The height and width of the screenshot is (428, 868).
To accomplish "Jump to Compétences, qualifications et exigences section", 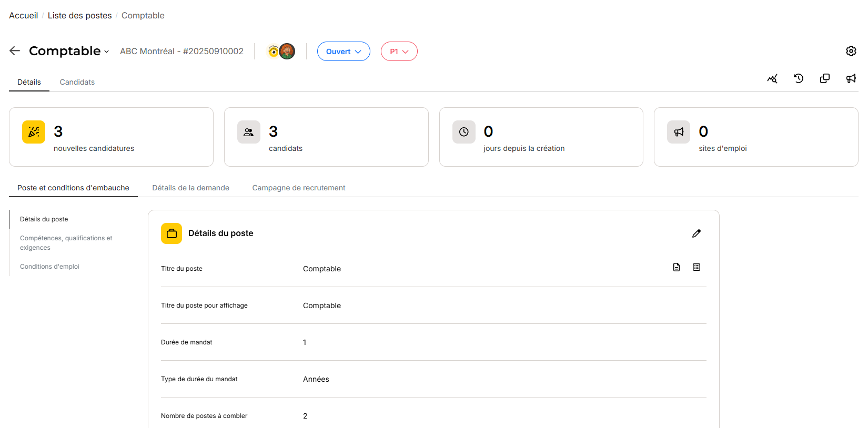I will pos(66,243).
